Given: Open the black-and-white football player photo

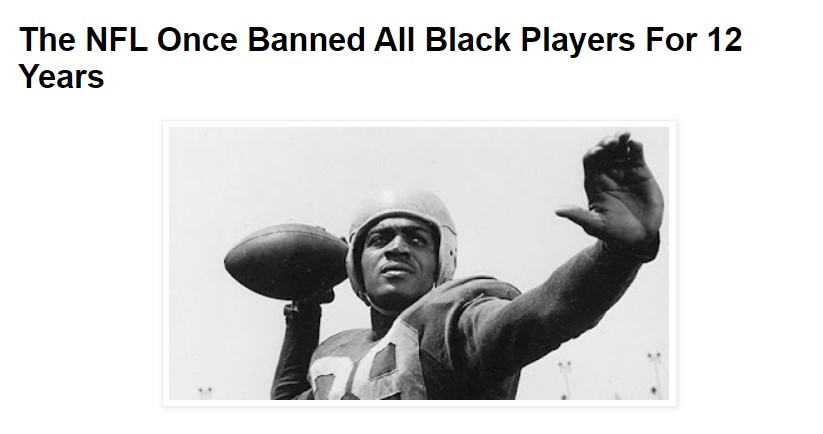Looking at the screenshot, I should point(419,263).
